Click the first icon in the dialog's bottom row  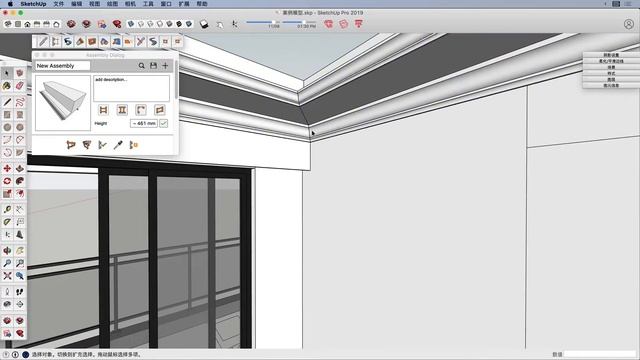(x=71, y=144)
